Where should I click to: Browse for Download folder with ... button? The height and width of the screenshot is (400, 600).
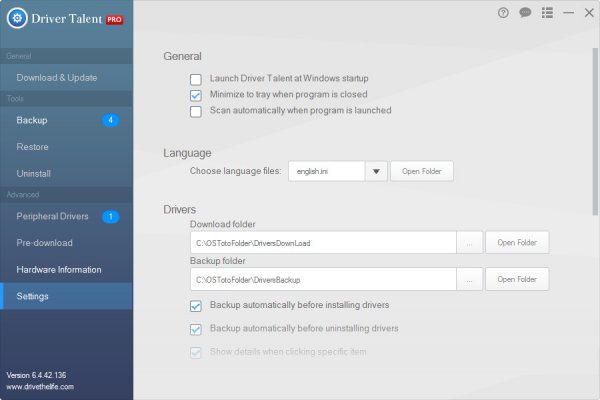(469, 242)
